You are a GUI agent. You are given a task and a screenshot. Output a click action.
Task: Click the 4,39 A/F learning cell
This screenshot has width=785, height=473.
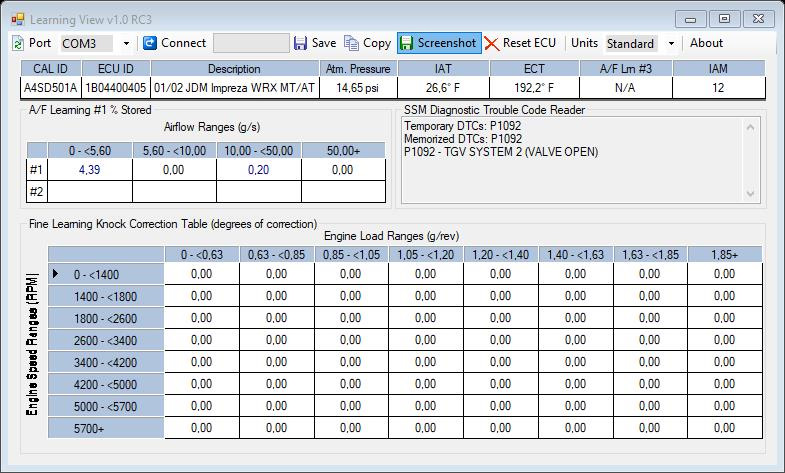(x=90, y=170)
